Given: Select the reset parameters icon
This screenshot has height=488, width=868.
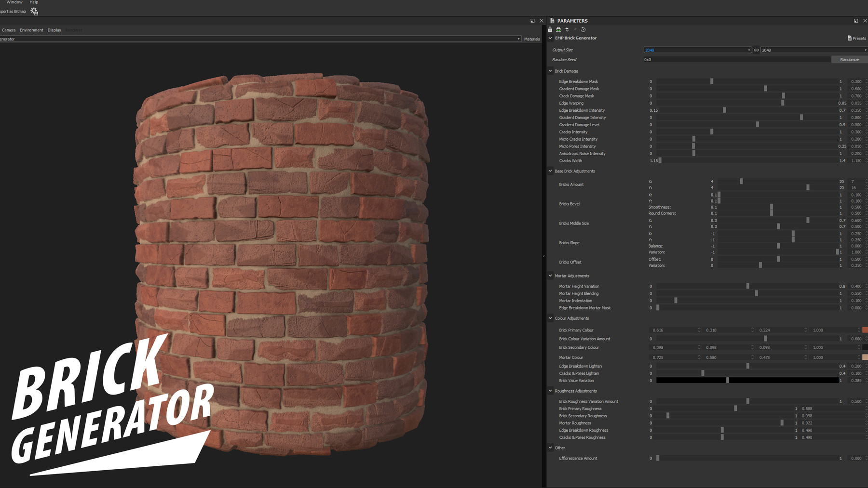Looking at the screenshot, I should pyautogui.click(x=583, y=29).
